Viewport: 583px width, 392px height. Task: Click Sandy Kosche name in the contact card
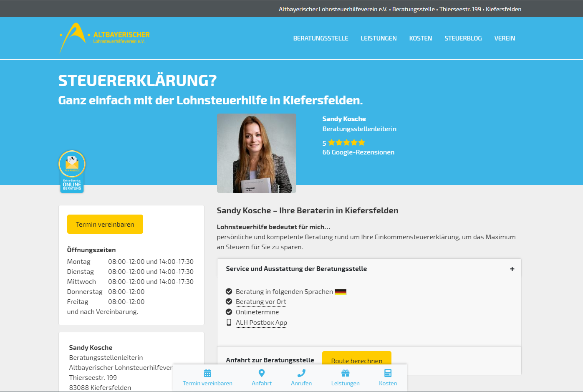[91, 348]
